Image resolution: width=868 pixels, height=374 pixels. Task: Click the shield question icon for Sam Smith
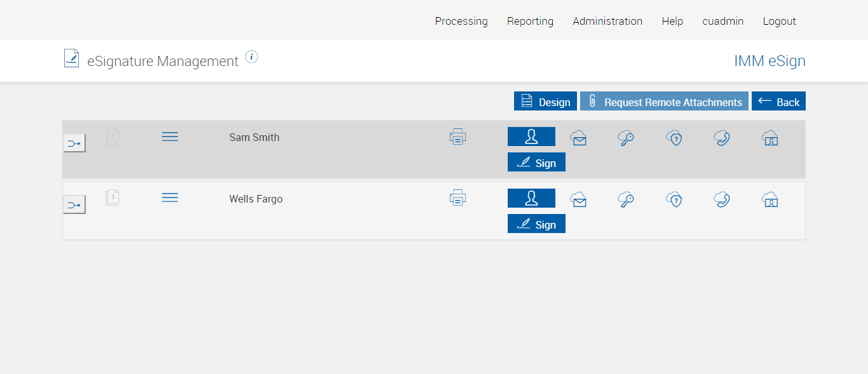[x=674, y=138]
